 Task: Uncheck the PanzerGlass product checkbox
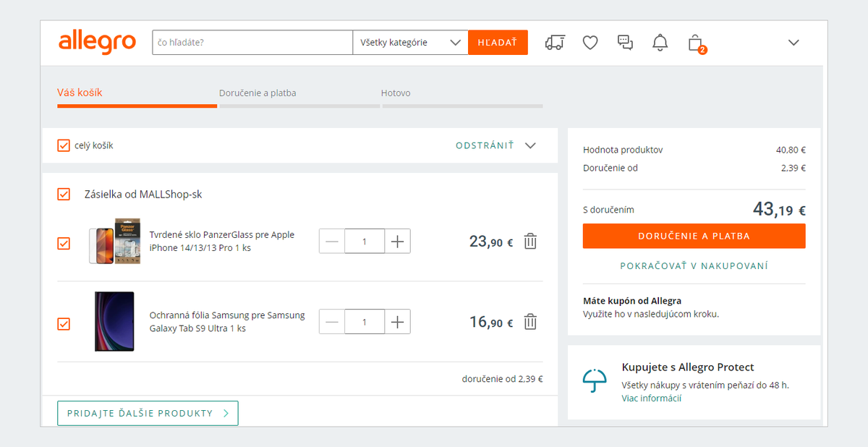click(x=64, y=244)
